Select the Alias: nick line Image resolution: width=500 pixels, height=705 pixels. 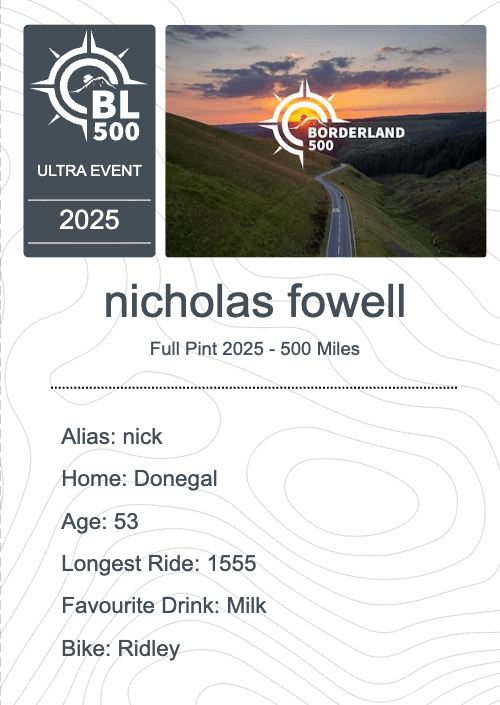(x=112, y=437)
